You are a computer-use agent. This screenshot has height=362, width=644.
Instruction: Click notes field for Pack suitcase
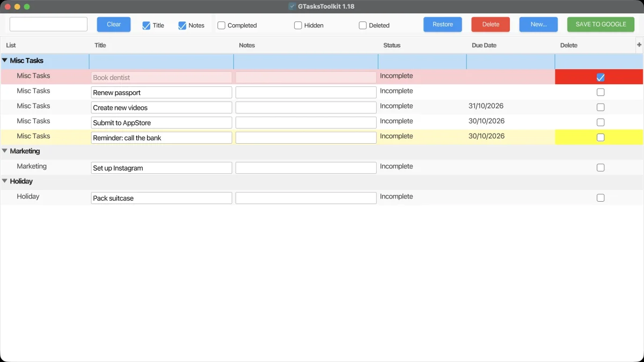(306, 198)
